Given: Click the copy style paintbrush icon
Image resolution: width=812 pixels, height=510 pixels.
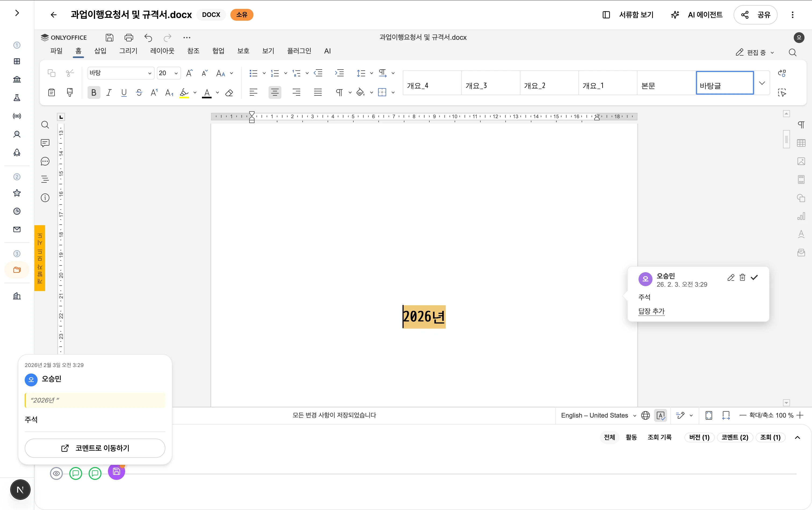Looking at the screenshot, I should pyautogui.click(x=70, y=92).
